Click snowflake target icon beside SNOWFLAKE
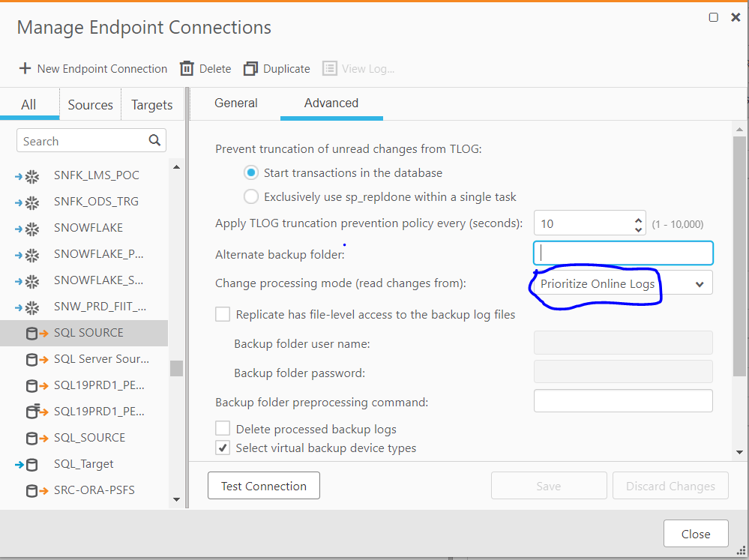The image size is (749, 560). tap(32, 229)
